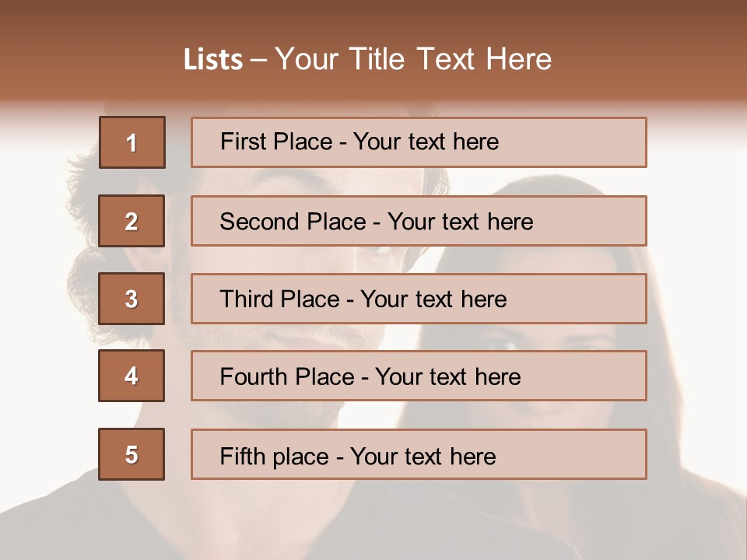Viewport: 747px width, 560px height.
Task: Select the First Place text bar
Action: pyautogui.click(x=419, y=142)
